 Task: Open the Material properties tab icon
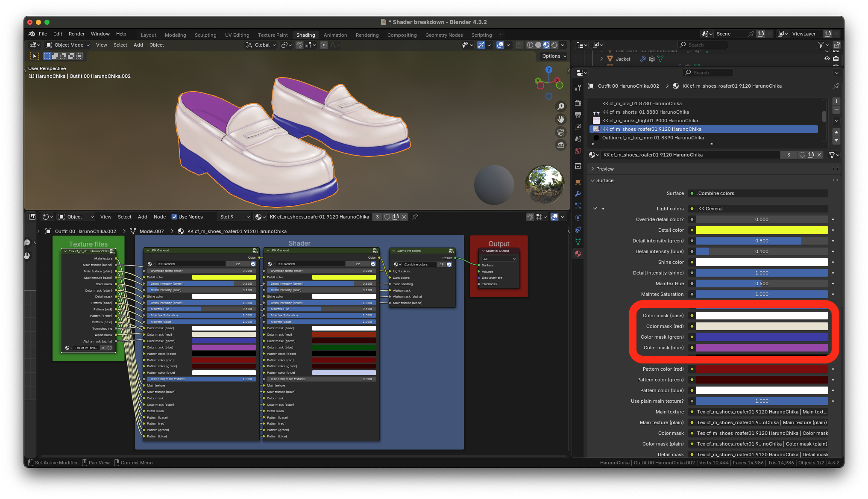coord(578,254)
